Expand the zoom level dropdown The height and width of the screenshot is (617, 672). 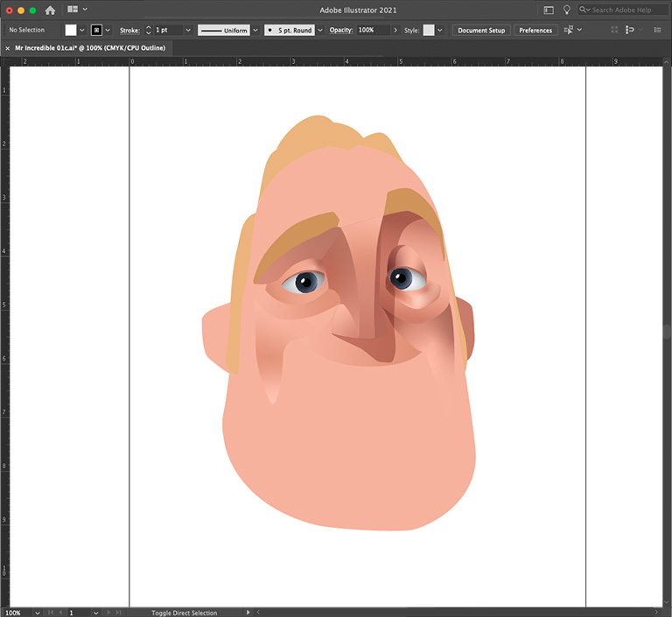pos(38,613)
